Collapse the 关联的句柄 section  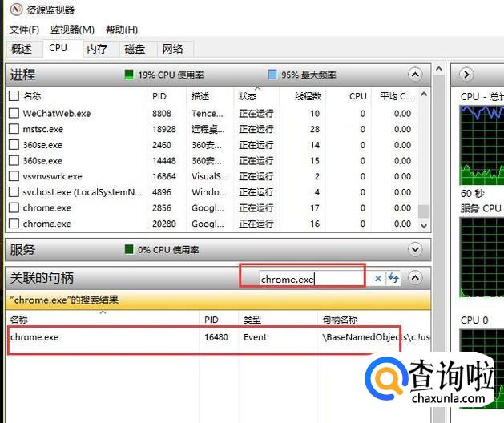pyautogui.click(x=415, y=278)
